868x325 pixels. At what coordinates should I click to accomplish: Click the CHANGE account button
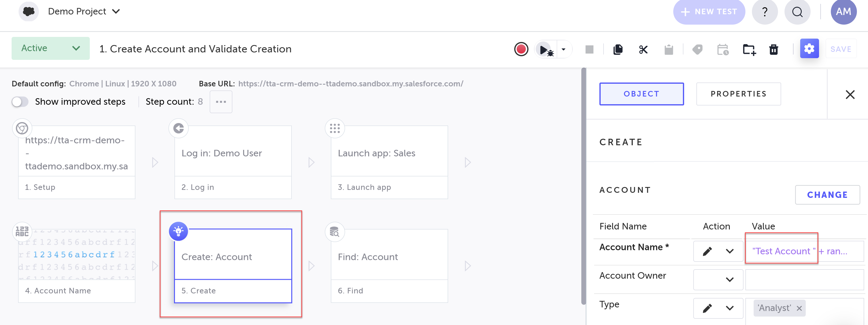pos(827,195)
